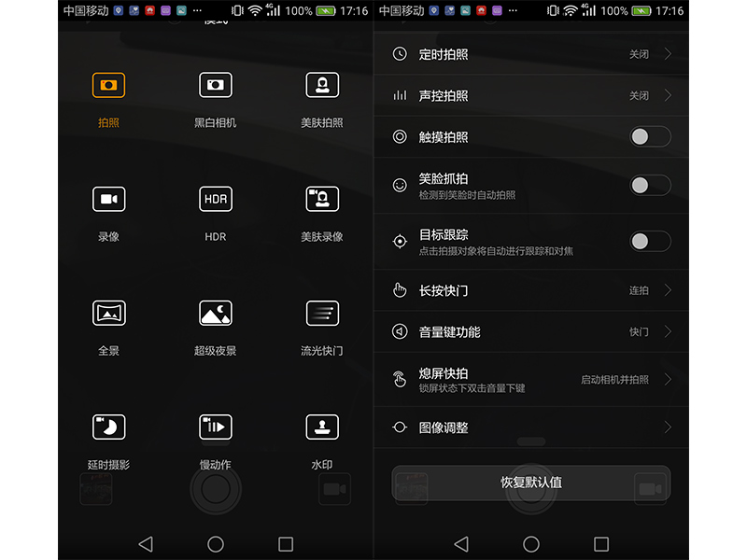Select the 超级夜景 super night mode

coord(215,314)
